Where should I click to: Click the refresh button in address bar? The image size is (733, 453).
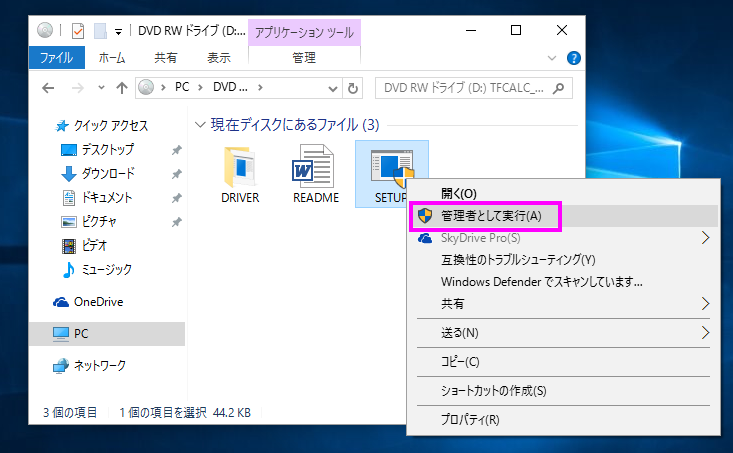click(x=353, y=88)
